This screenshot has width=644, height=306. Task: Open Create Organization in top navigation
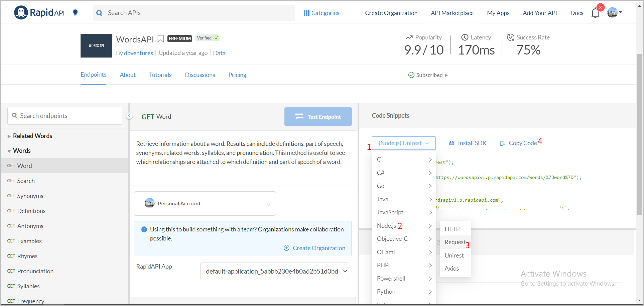pos(391,13)
